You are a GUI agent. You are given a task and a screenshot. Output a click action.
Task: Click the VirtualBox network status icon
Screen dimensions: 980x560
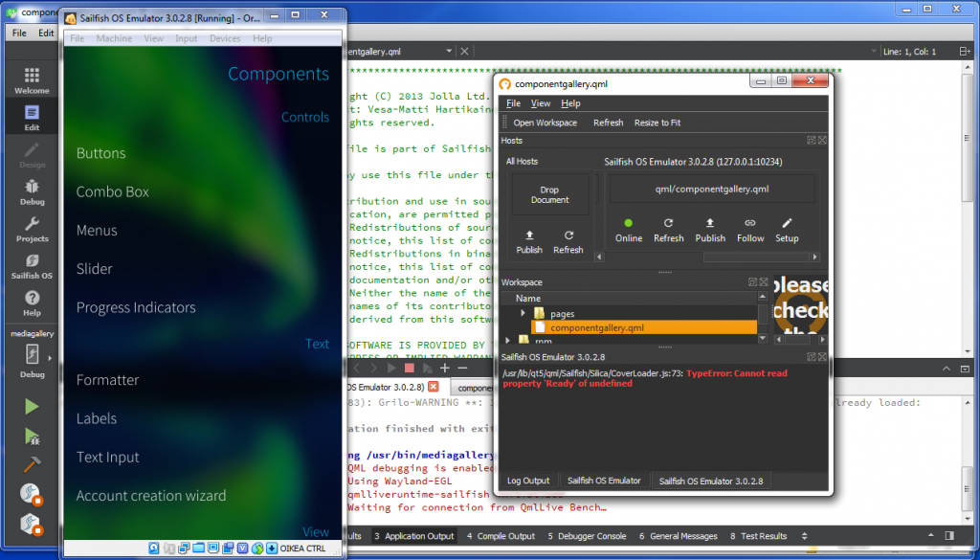click(x=184, y=549)
